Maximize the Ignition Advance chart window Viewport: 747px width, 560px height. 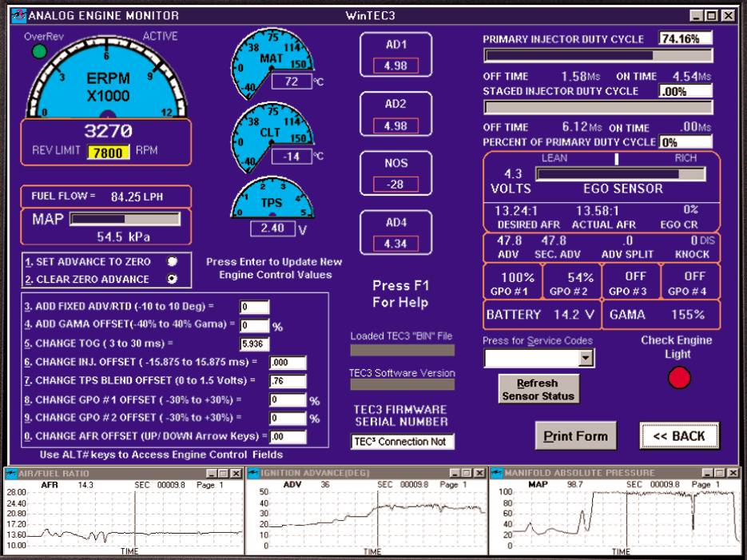coord(467,473)
